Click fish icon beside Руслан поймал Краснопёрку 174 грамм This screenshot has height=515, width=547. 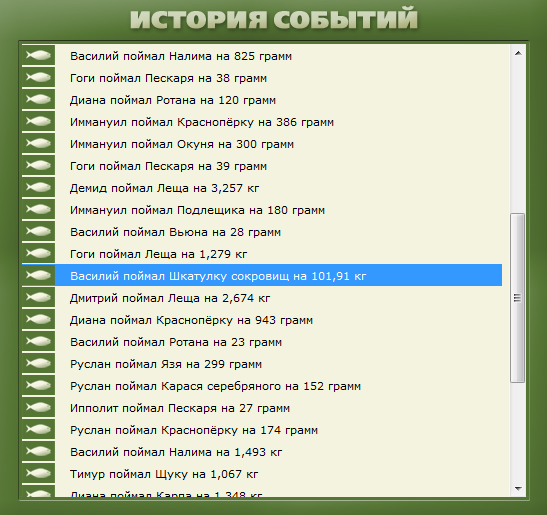[38, 429]
